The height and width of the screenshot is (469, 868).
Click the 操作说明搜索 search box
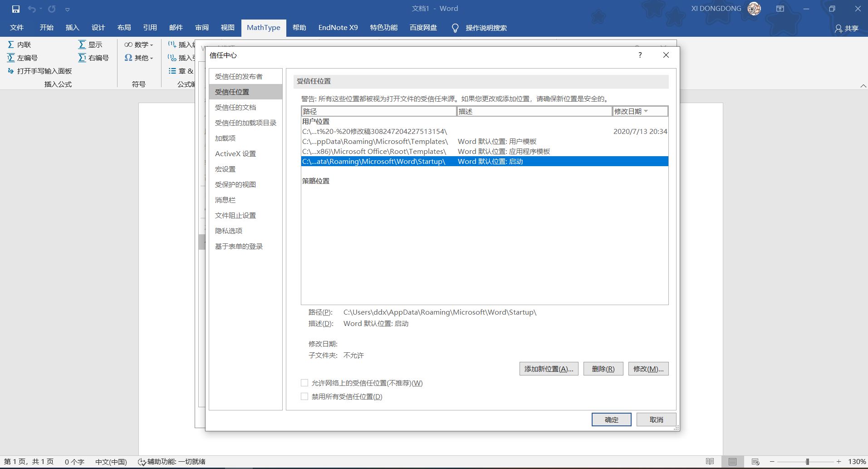(x=486, y=28)
